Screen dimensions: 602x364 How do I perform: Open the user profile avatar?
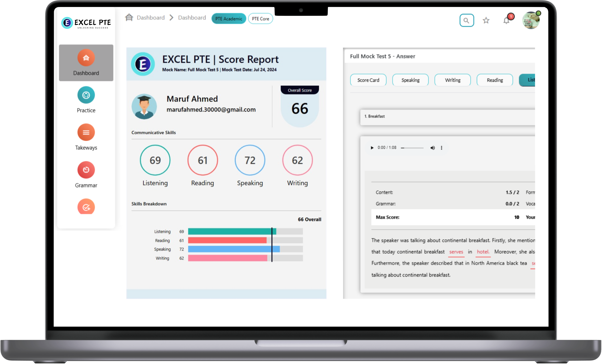coord(531,21)
